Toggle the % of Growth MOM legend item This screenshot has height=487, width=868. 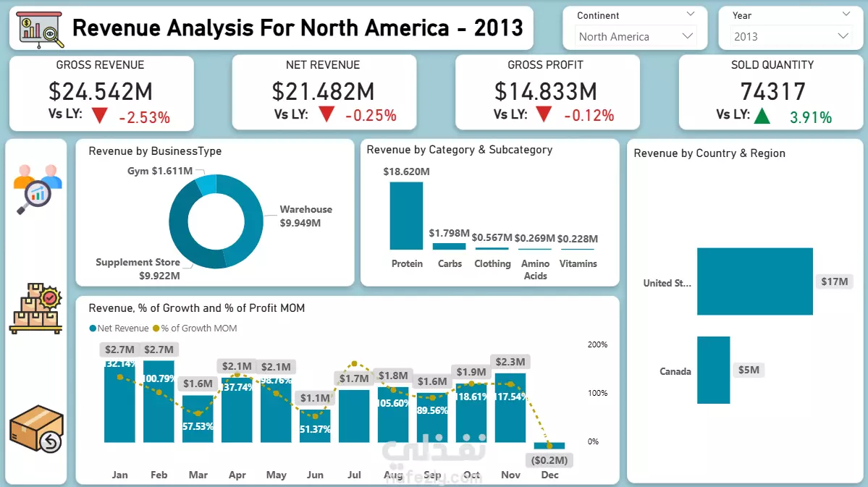[x=195, y=329]
